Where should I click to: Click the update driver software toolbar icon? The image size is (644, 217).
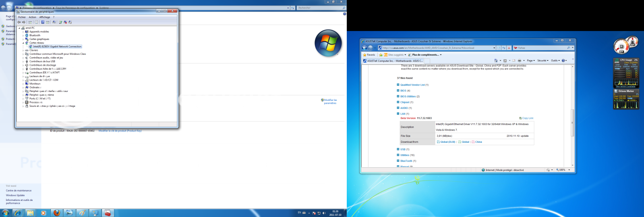(60, 22)
